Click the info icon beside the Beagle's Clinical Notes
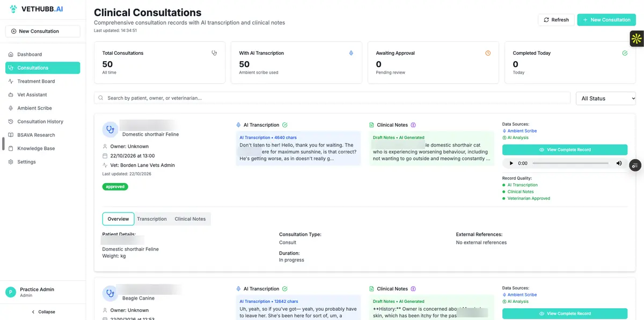The width and height of the screenshot is (644, 320). 413,289
